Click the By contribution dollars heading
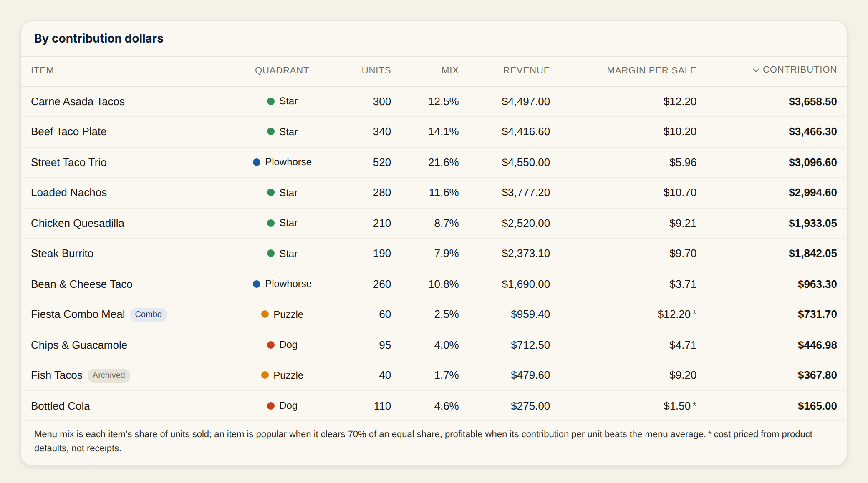Screen dimensions: 868x483 pyautogui.click(x=99, y=38)
